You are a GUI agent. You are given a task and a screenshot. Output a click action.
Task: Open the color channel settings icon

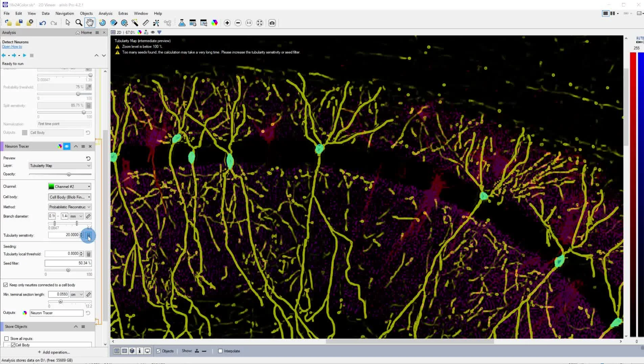click(214, 23)
